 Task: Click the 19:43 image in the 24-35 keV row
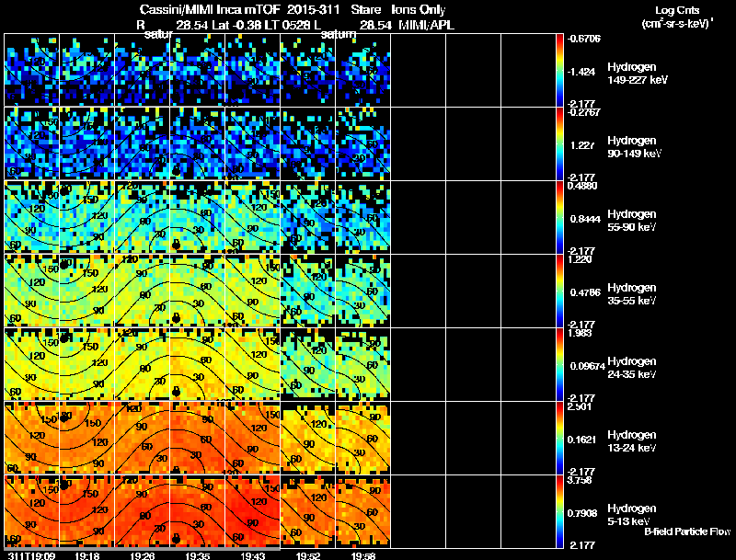252,364
